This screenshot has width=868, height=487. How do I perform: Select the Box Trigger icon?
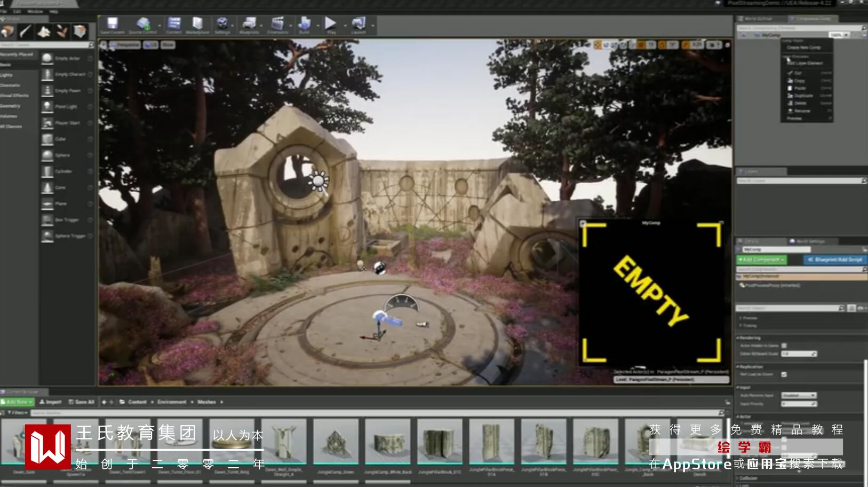[47, 219]
